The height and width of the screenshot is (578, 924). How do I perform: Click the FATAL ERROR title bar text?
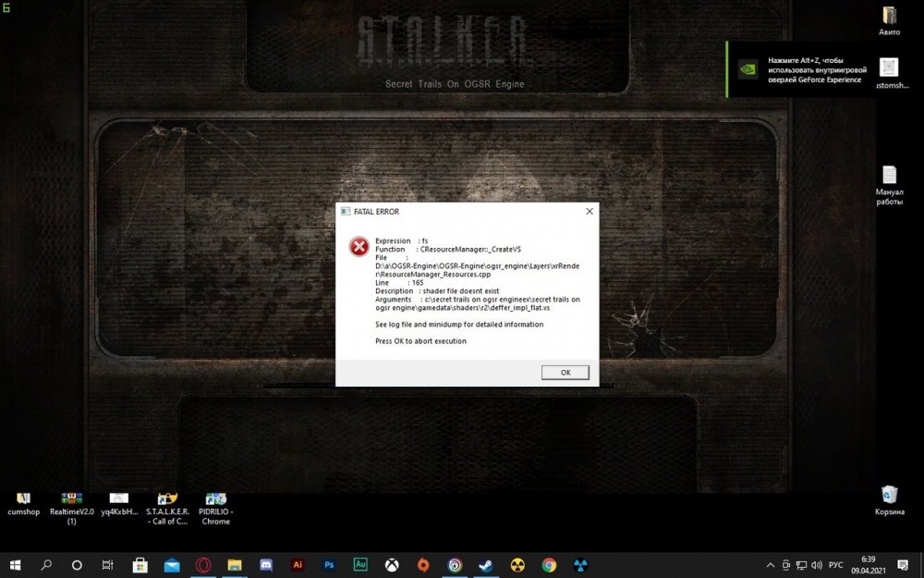pyautogui.click(x=377, y=212)
